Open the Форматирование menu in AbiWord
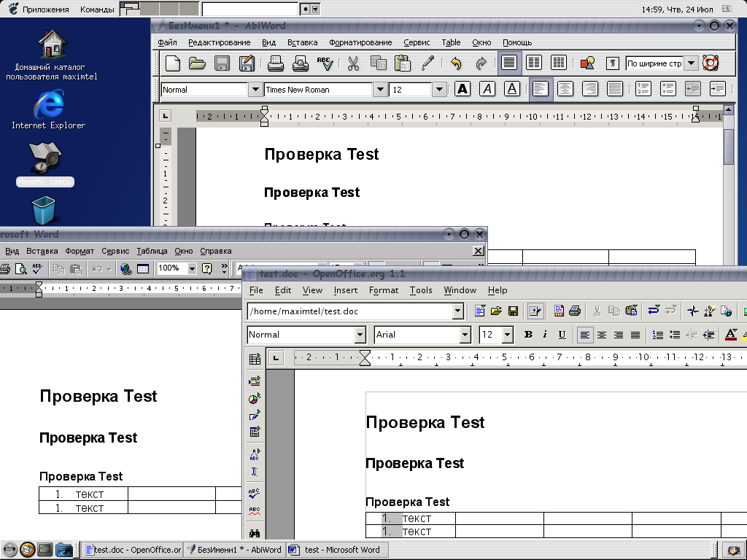The image size is (747, 560). (x=360, y=42)
